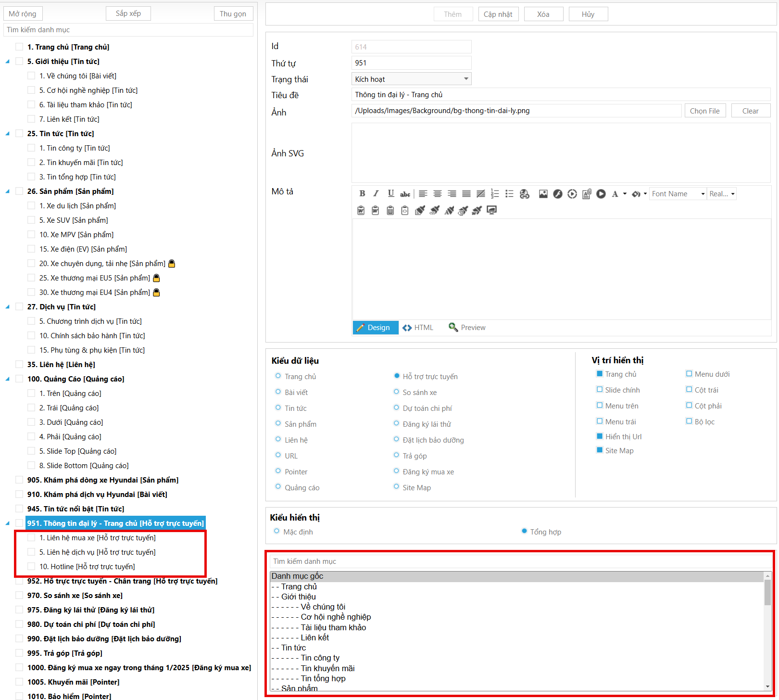Check the Slide chính display position

[600, 390]
